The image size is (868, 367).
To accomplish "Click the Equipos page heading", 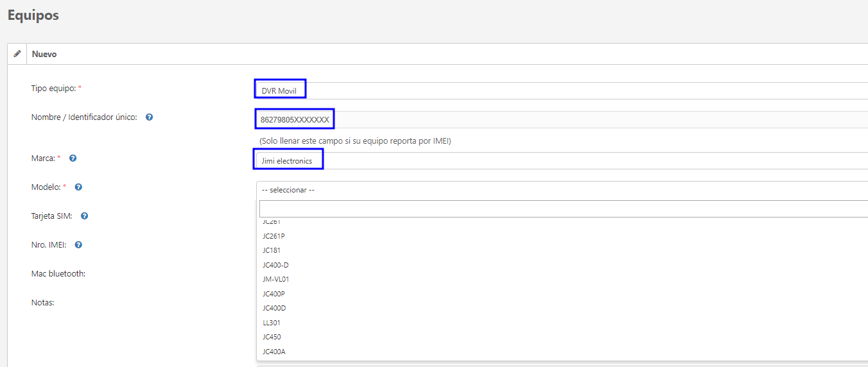I will 33,15.
